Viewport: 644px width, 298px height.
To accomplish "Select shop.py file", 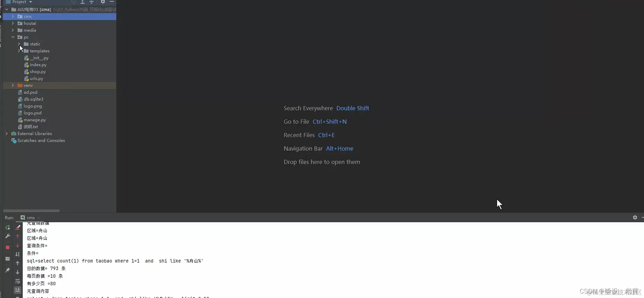I will click(x=37, y=72).
